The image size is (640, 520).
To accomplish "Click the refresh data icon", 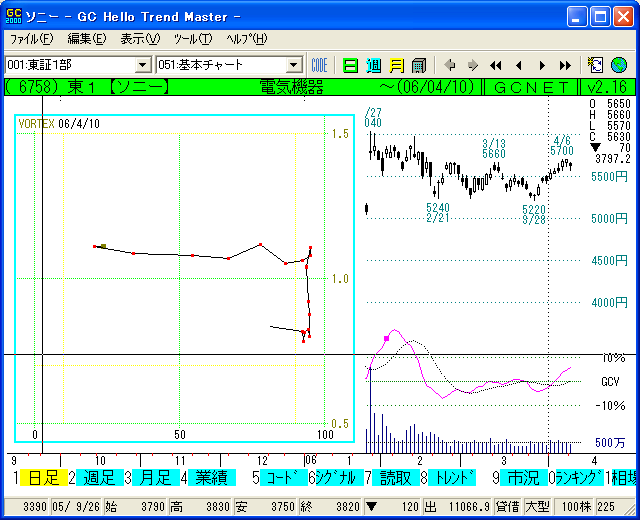I will 595,65.
